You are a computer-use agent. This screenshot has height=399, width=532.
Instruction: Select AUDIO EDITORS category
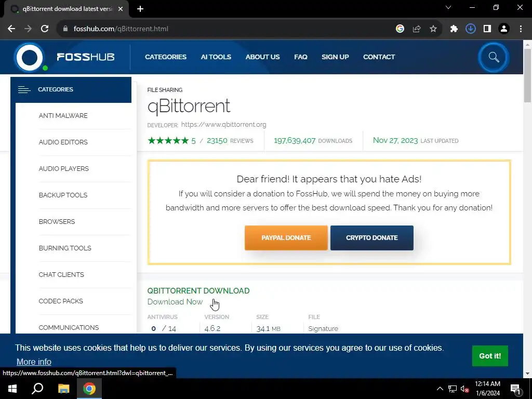[63, 142]
